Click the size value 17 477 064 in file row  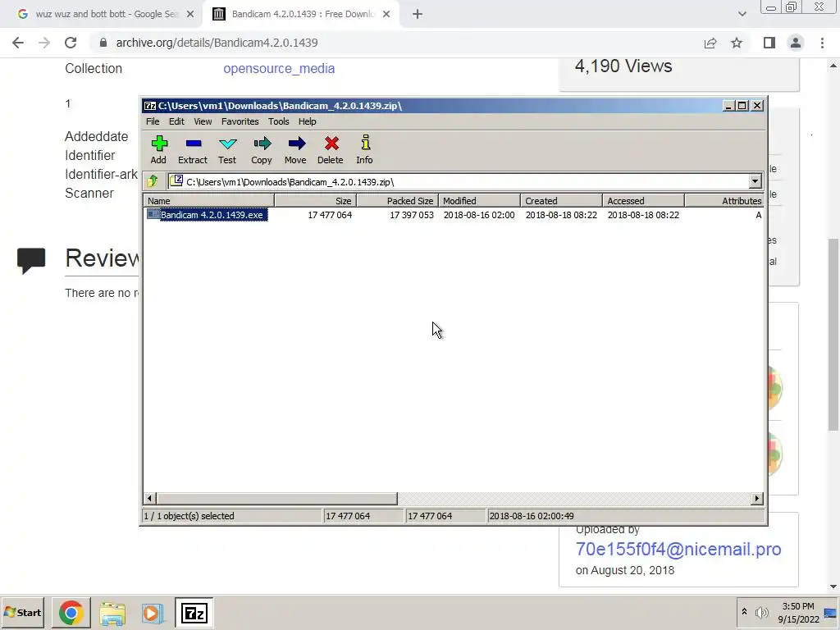tap(330, 215)
